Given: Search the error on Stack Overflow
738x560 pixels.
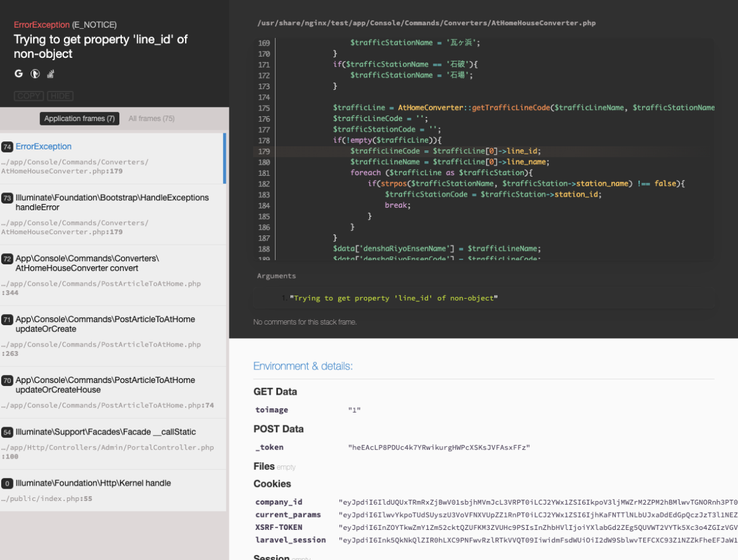Looking at the screenshot, I should pos(51,74).
